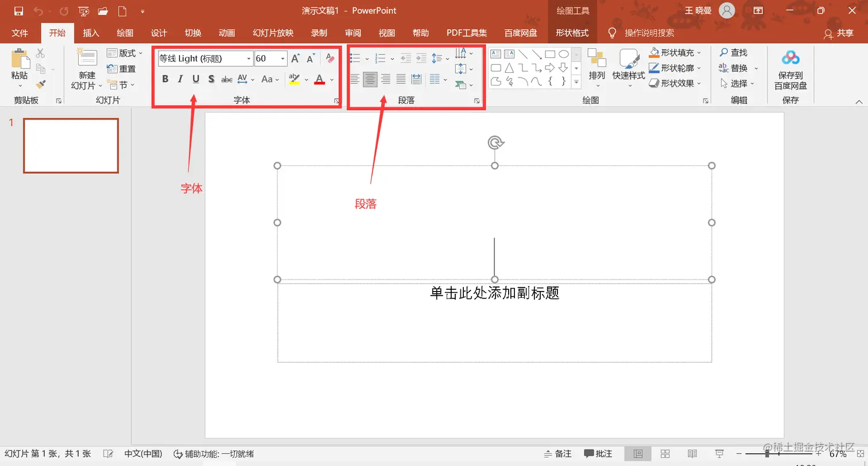
Task: Select the Format Painter brush icon
Action: pos(40,84)
